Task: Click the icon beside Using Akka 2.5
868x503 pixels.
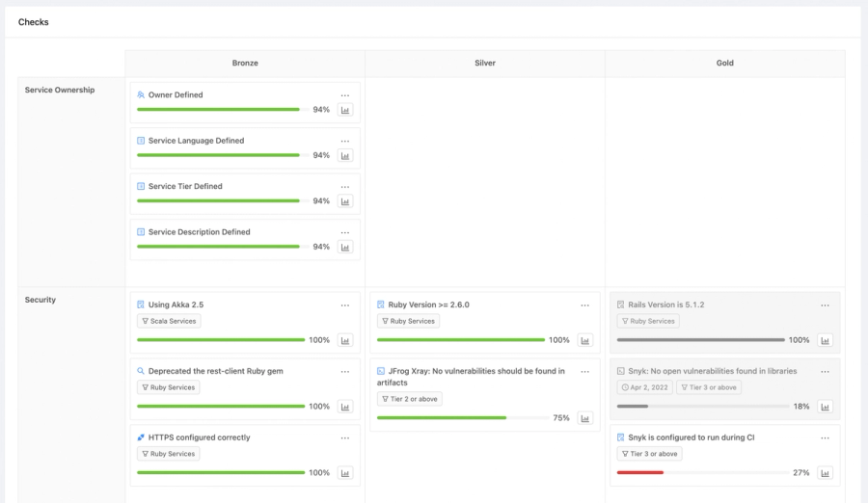Action: click(141, 304)
